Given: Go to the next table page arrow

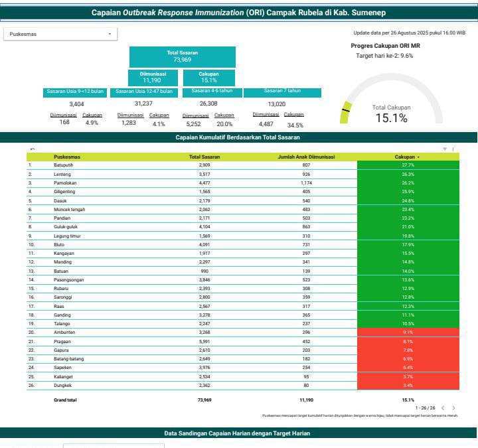Looking at the screenshot, I should [453, 408].
